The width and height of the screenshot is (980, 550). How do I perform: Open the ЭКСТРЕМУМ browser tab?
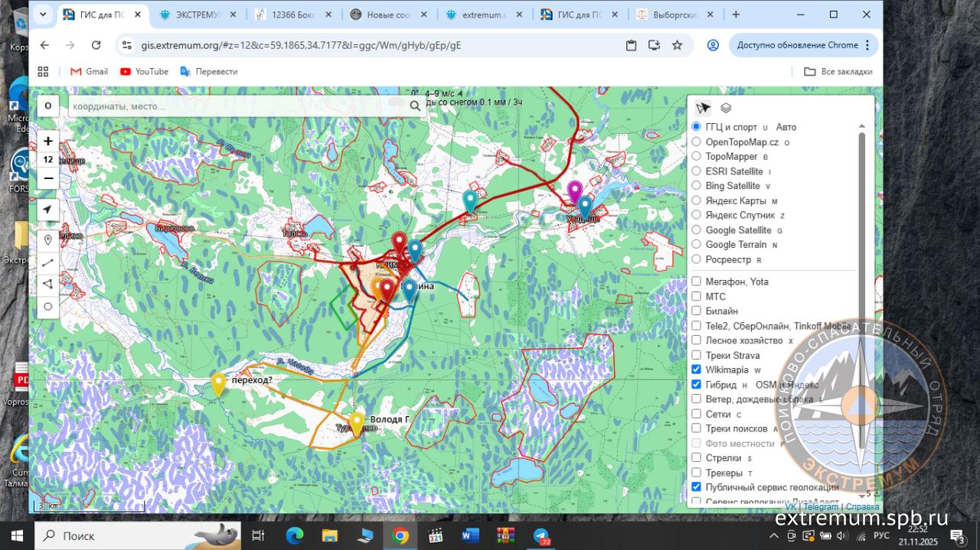coord(198,14)
